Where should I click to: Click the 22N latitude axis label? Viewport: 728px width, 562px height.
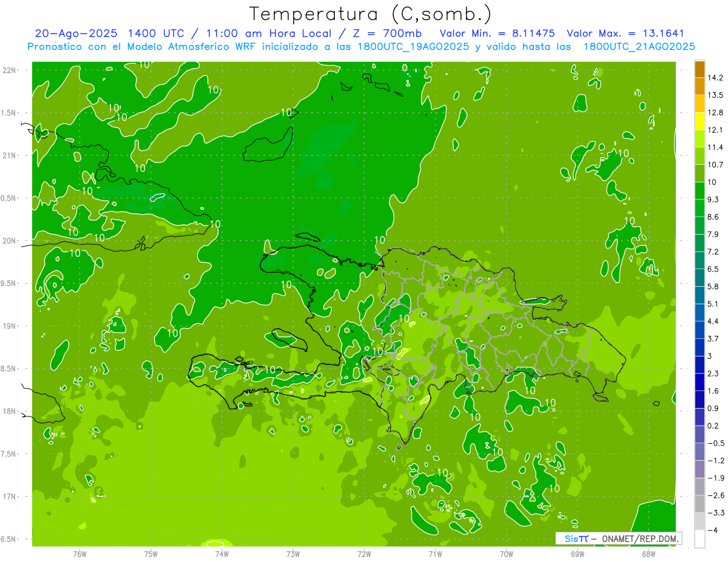click(x=10, y=70)
